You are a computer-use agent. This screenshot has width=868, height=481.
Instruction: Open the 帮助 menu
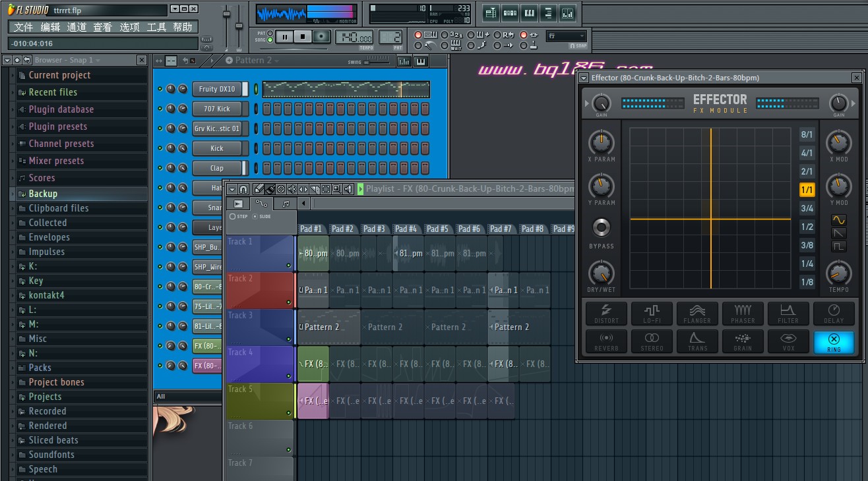(x=183, y=27)
